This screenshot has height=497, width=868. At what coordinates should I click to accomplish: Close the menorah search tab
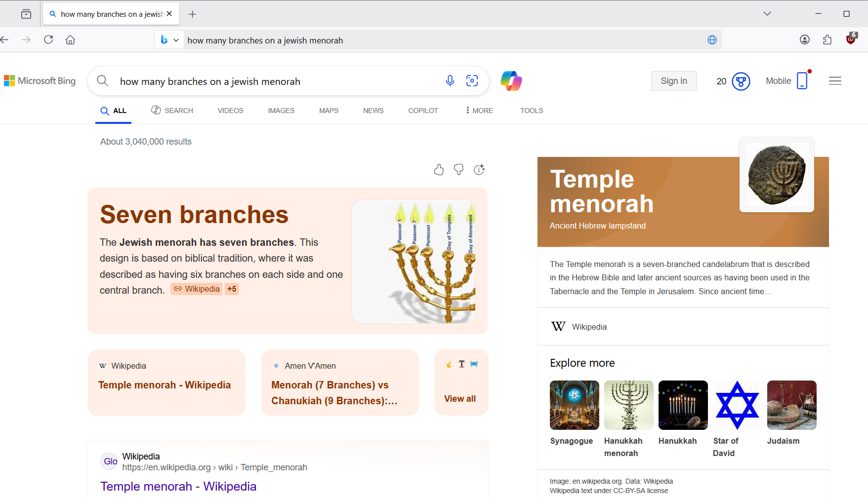[x=169, y=14]
